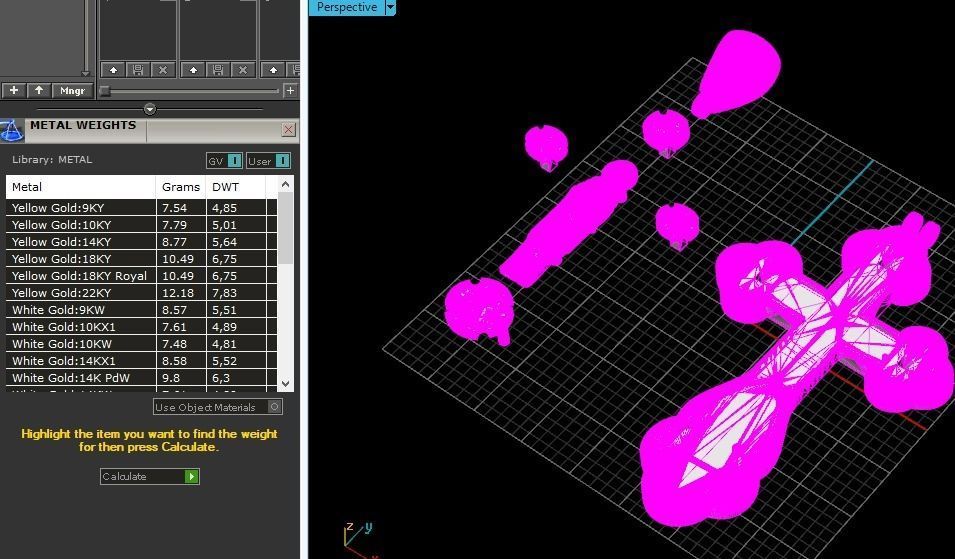
Task: Click the first slot's delete X icon
Action: click(163, 70)
